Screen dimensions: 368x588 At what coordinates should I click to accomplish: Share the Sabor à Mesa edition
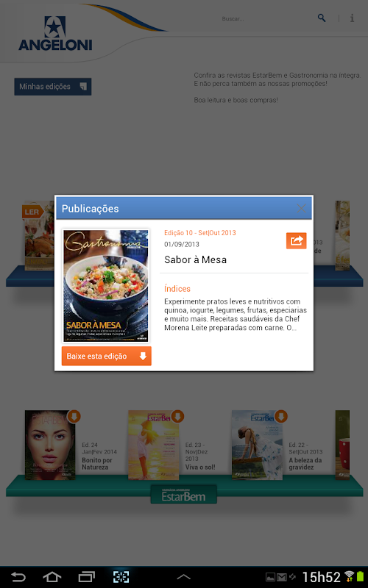[297, 240]
